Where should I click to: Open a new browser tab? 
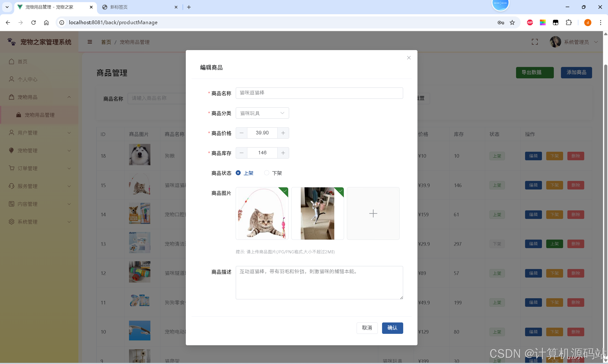[x=189, y=7]
